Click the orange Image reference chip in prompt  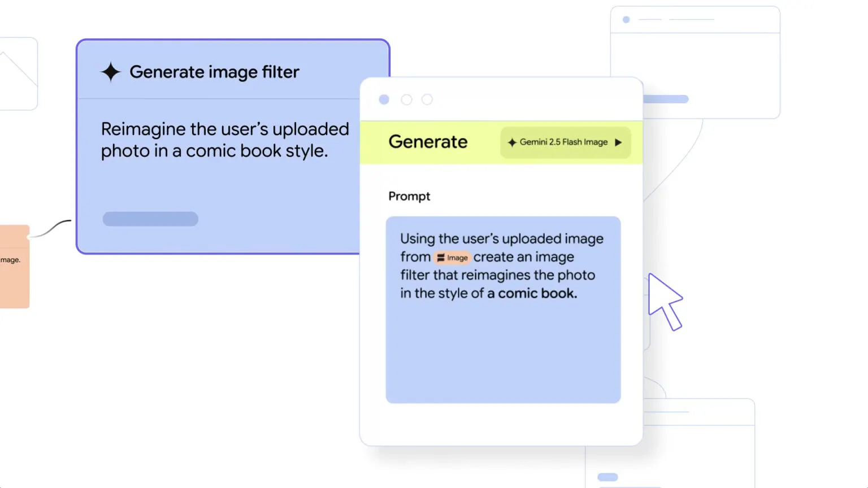click(x=453, y=258)
